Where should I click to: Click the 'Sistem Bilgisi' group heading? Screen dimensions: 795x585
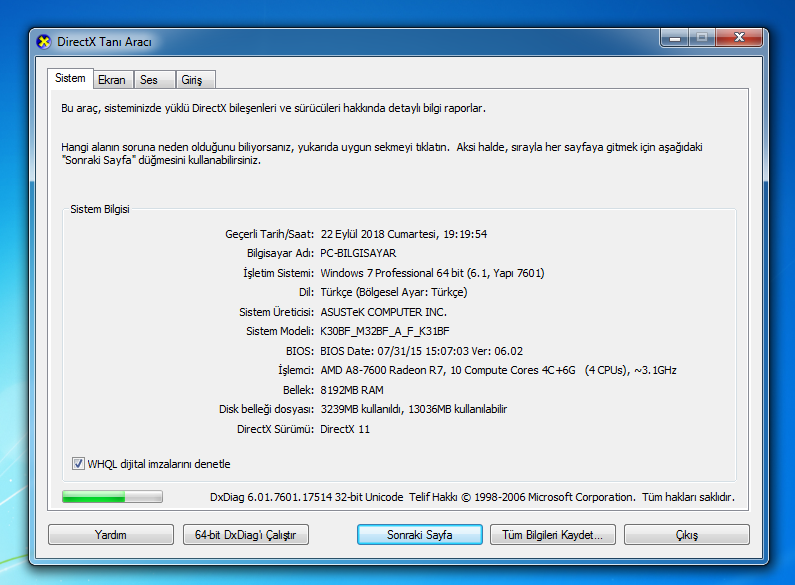100,209
